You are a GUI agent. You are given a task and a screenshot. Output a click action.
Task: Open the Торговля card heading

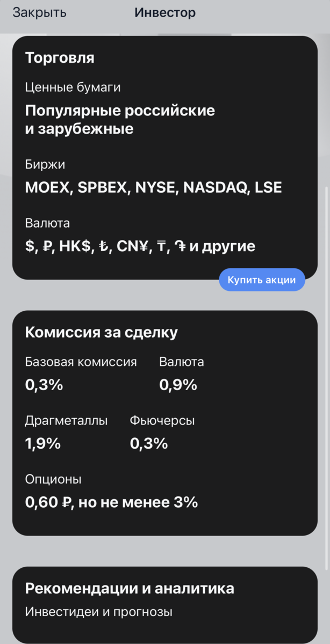[60, 58]
